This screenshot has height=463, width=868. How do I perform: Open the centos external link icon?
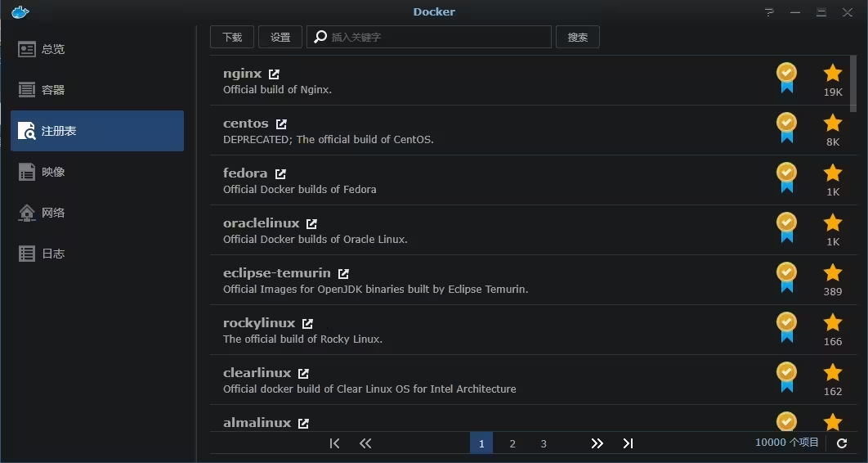tap(281, 124)
